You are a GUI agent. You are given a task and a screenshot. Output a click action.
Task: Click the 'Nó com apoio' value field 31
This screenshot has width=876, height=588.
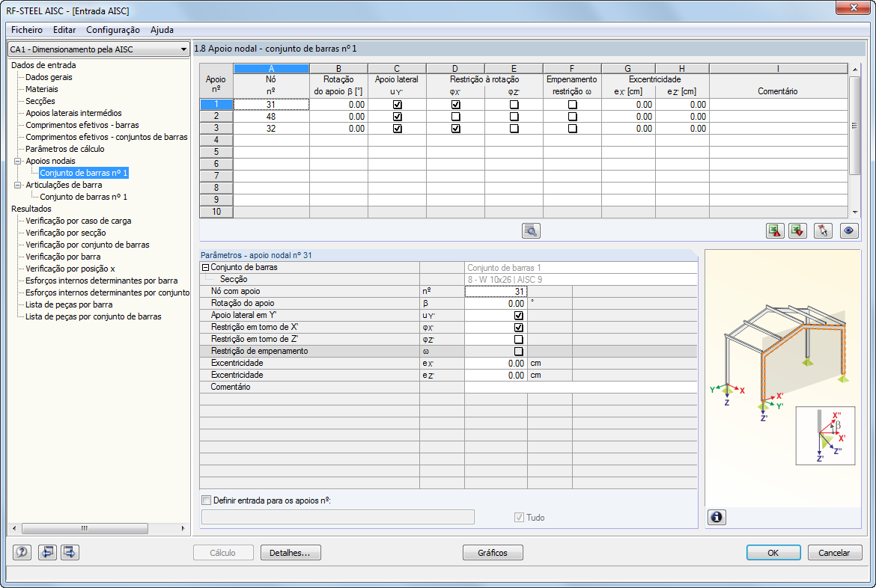click(496, 292)
